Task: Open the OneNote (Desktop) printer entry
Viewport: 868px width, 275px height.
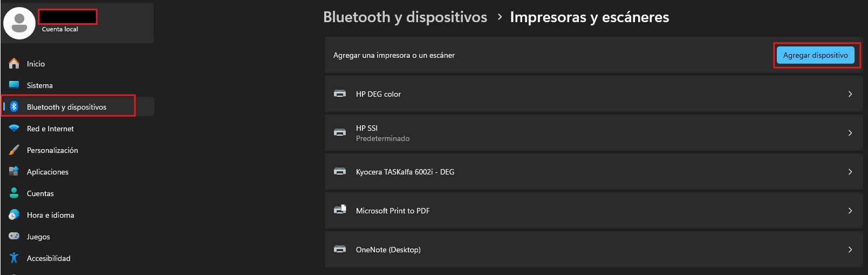Action: pyautogui.click(x=388, y=250)
